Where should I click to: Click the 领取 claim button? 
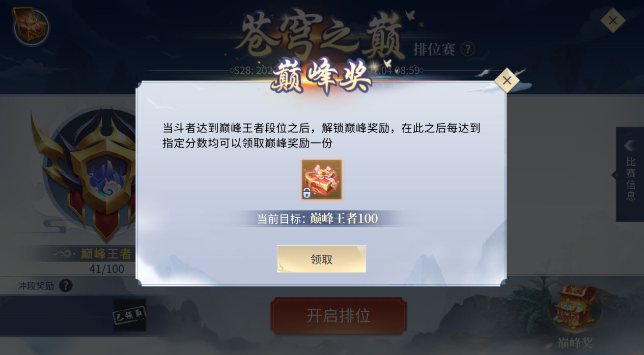coord(321,259)
